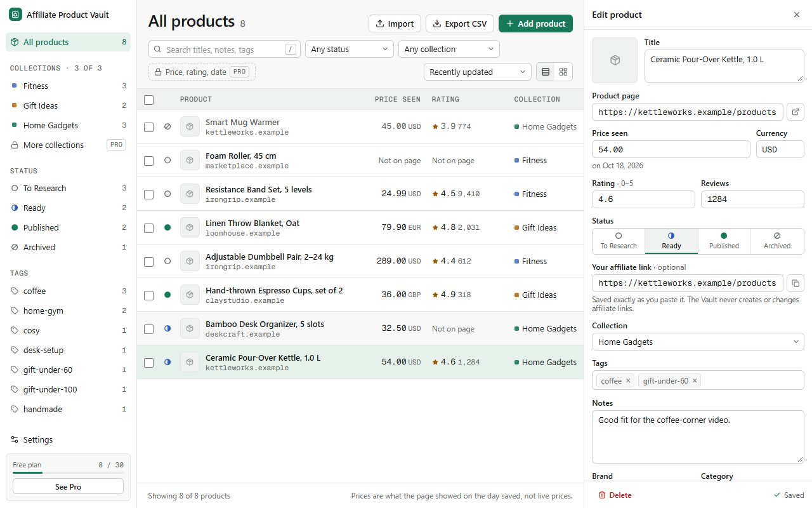Click the Affiliate Product Vault logo icon

(15, 15)
